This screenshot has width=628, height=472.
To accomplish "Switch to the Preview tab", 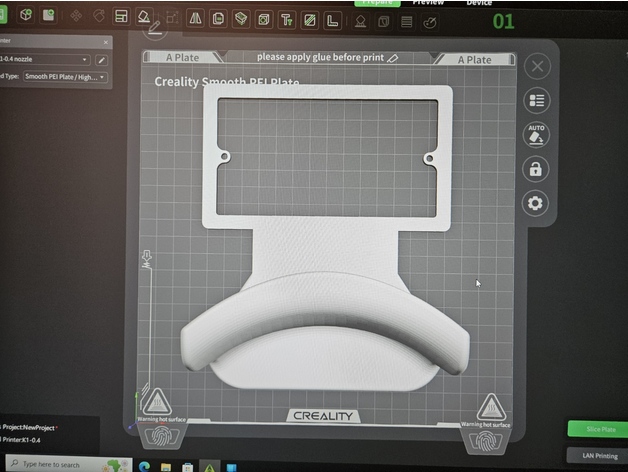I will point(428,3).
